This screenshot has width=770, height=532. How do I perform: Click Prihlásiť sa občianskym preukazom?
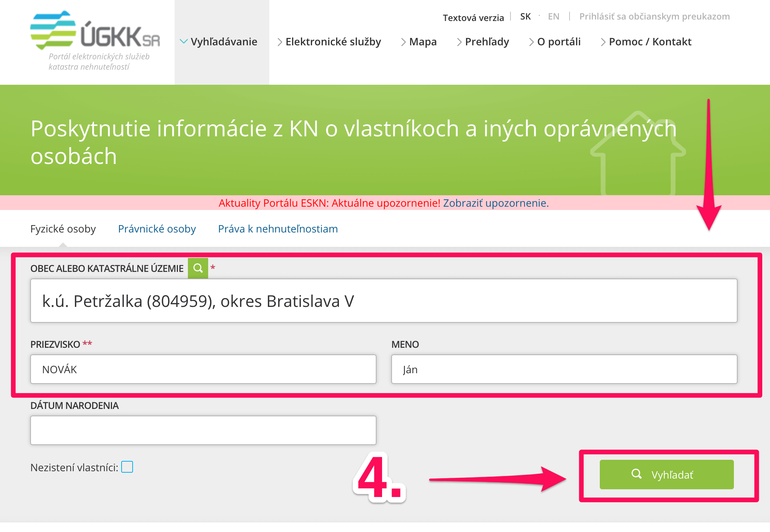(655, 17)
